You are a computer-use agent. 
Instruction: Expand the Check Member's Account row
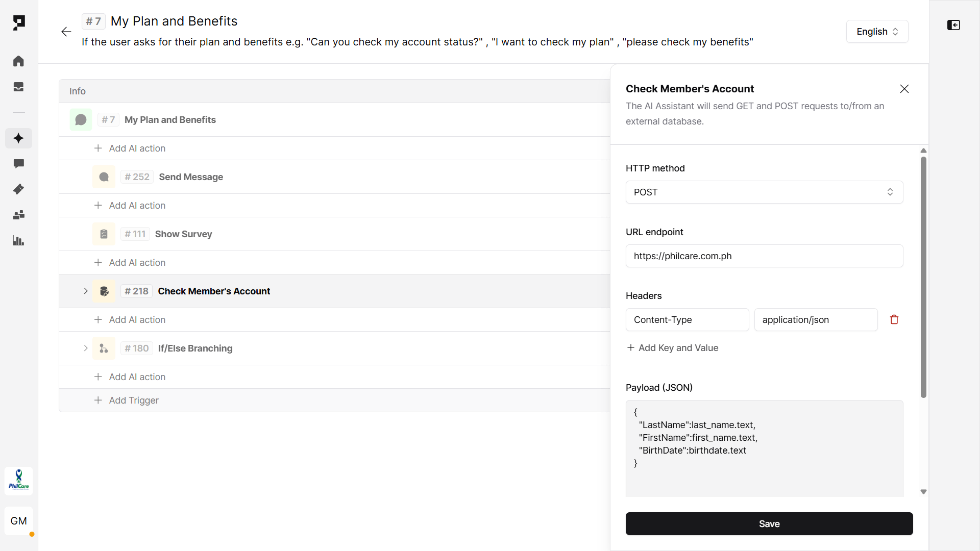(x=86, y=291)
